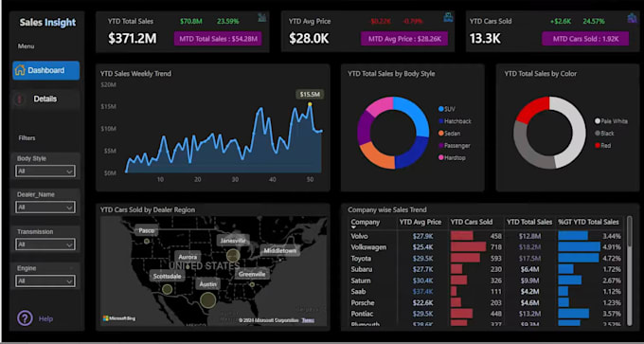644x344 pixels.
Task: Sort by the Company column header
Action: tap(366, 222)
